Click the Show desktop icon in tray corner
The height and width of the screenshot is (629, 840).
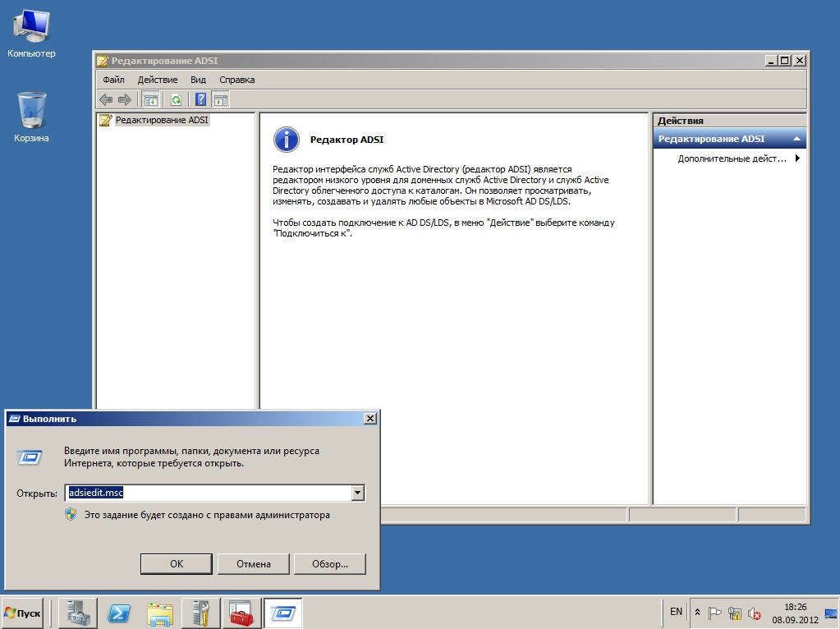[x=832, y=613]
